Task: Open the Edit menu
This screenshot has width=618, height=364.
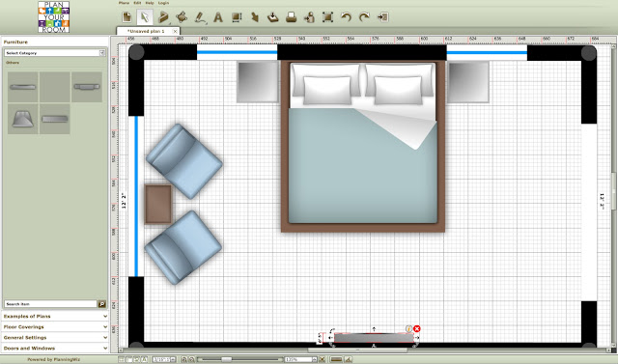Action: click(x=137, y=3)
